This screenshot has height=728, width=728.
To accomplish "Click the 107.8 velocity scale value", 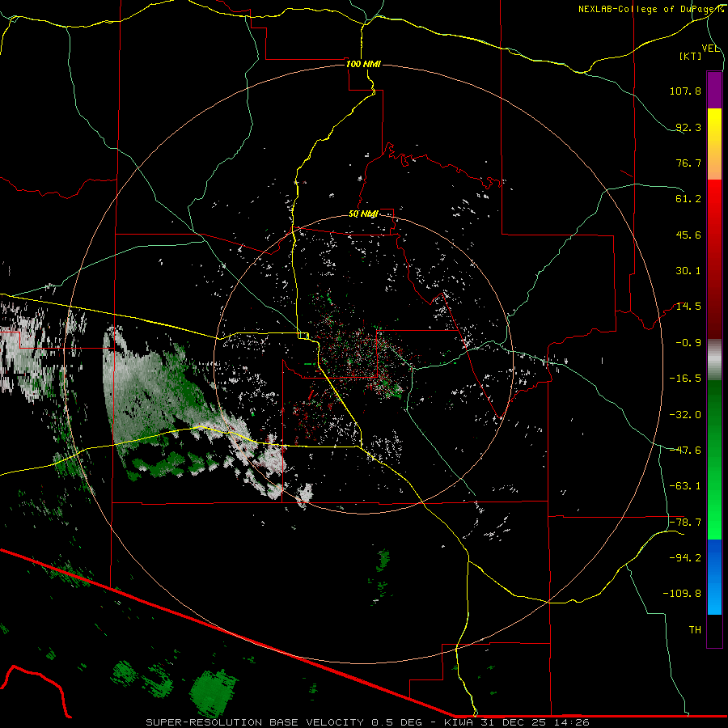I will [x=685, y=91].
